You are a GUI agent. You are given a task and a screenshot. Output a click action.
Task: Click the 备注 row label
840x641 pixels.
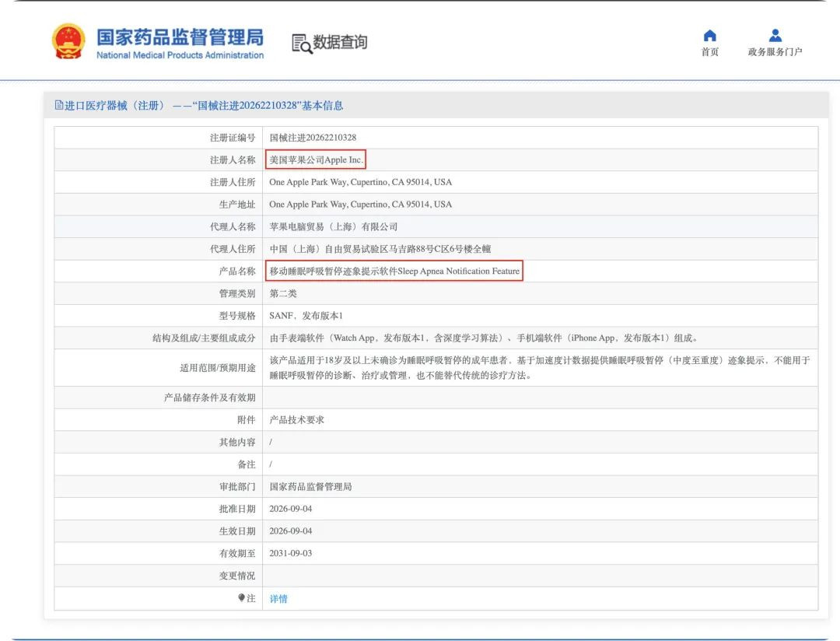(247, 464)
